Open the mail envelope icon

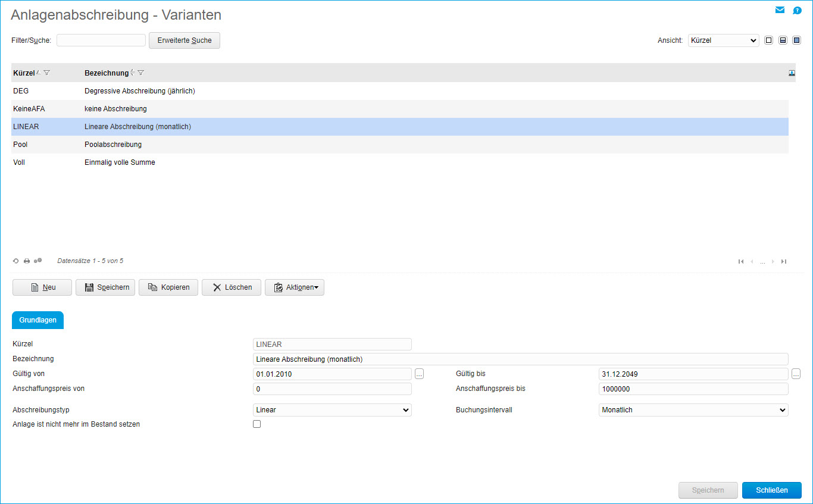780,10
